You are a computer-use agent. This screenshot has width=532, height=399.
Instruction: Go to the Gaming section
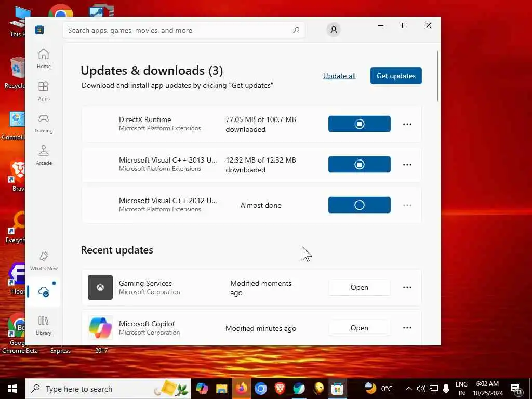click(44, 123)
